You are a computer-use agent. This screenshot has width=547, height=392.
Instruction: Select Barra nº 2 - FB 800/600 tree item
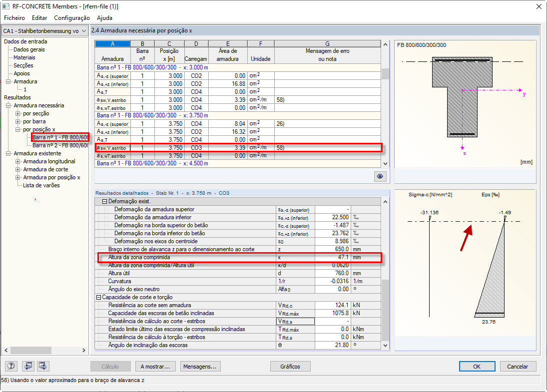point(60,145)
